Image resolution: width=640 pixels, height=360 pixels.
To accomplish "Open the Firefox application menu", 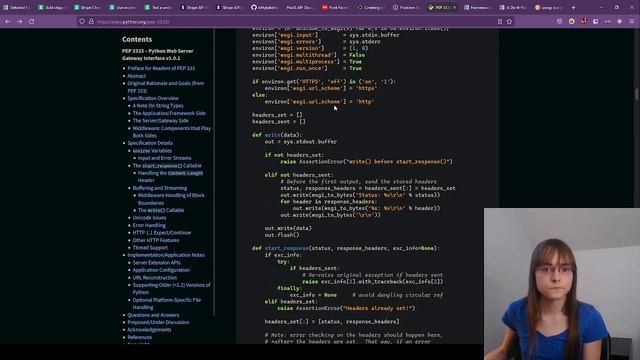I will (631, 21).
